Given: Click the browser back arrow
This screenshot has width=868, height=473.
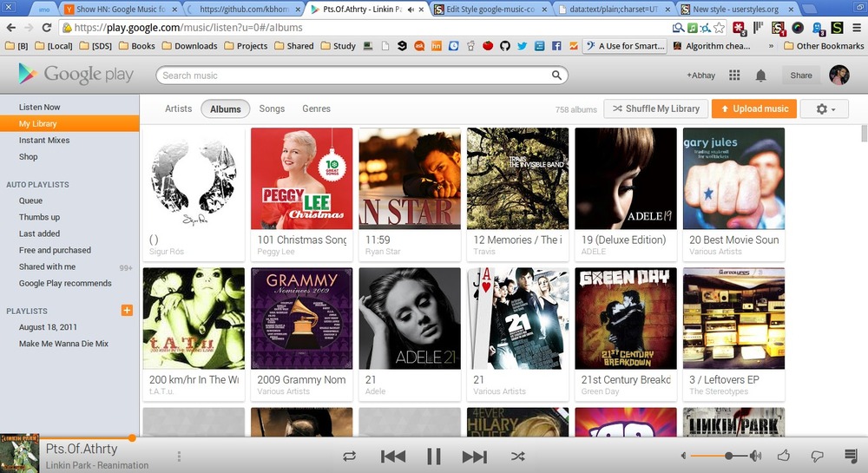Looking at the screenshot, I should click(11, 27).
